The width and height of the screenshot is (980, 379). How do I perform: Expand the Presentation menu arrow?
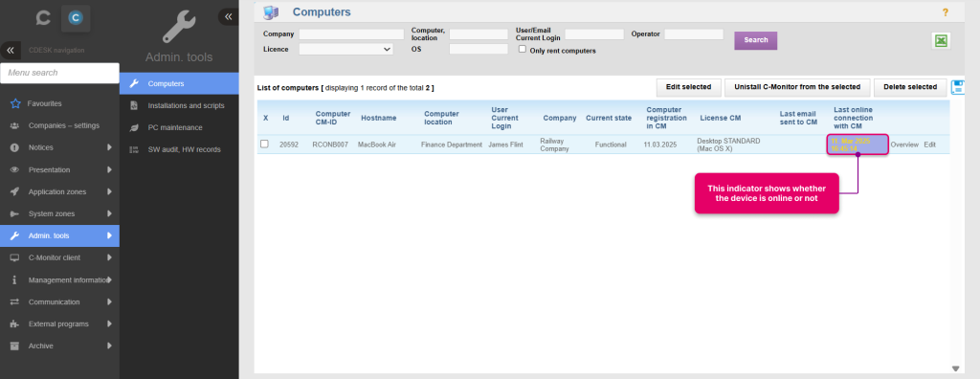click(x=109, y=169)
